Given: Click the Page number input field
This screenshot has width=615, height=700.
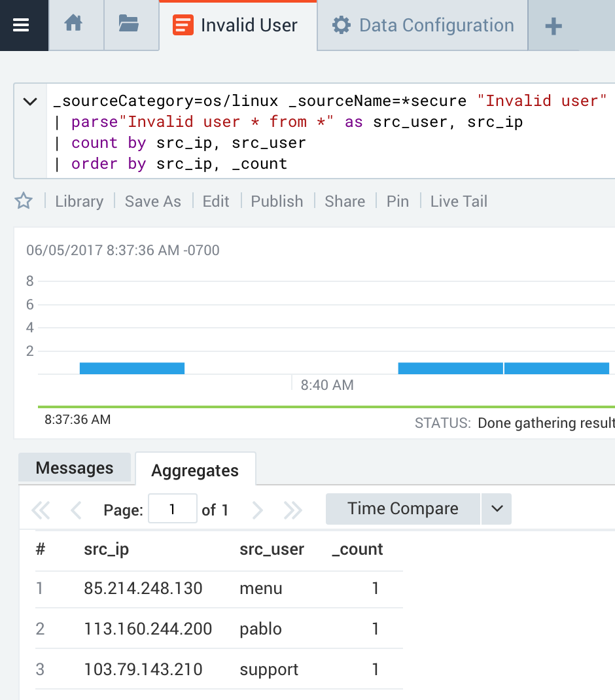Looking at the screenshot, I should (172, 509).
